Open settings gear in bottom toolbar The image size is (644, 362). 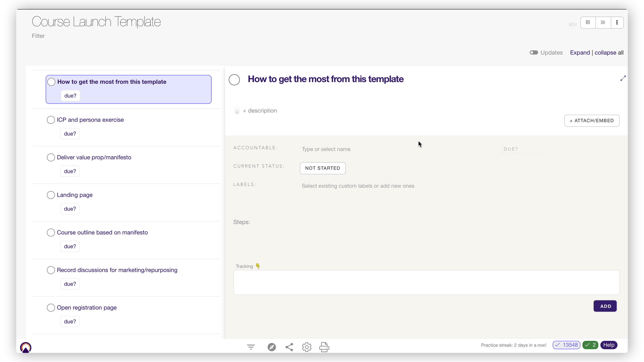(x=307, y=347)
